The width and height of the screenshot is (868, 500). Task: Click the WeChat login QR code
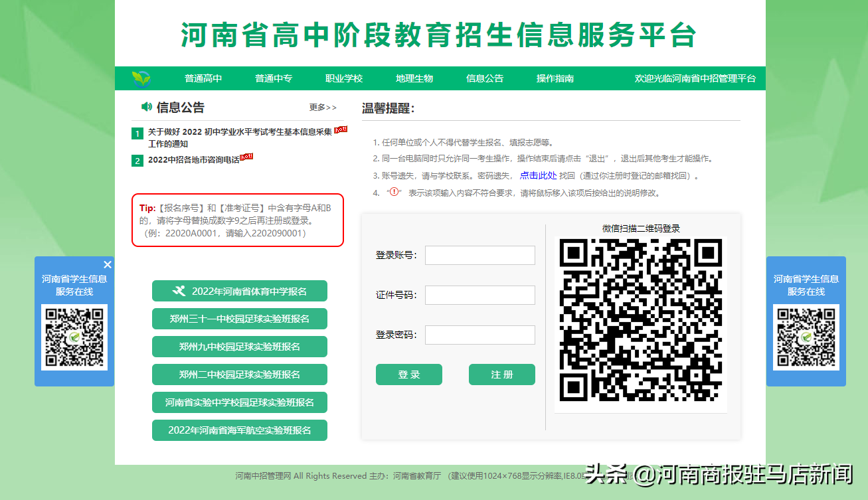[x=640, y=320]
